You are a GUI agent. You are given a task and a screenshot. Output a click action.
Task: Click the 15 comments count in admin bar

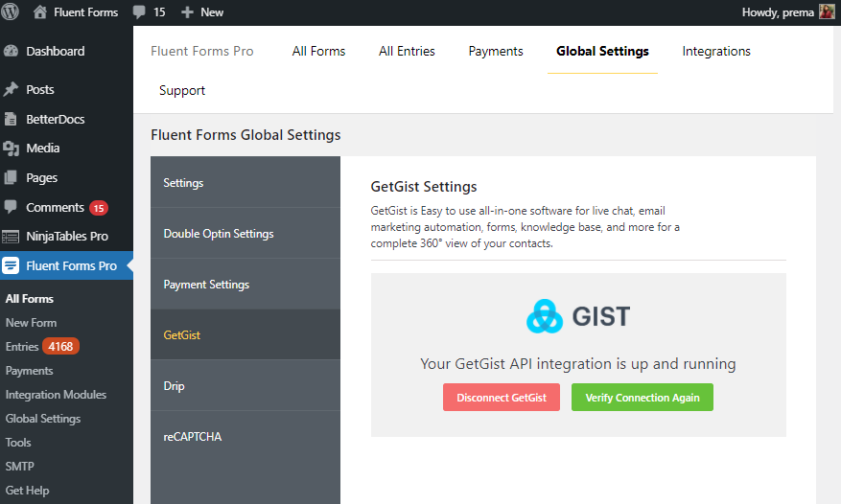(x=159, y=12)
